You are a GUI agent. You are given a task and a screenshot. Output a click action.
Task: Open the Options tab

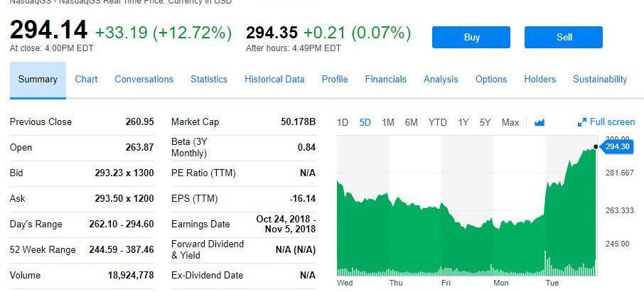point(491,80)
